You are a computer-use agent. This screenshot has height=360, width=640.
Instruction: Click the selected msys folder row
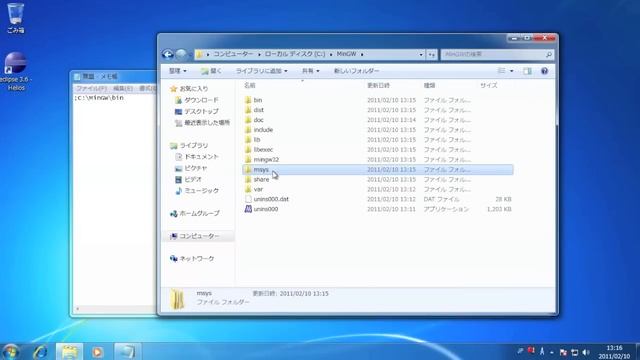pos(378,169)
